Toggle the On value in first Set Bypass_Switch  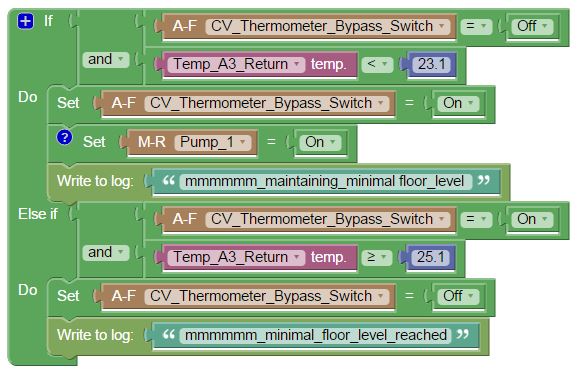coord(458,103)
